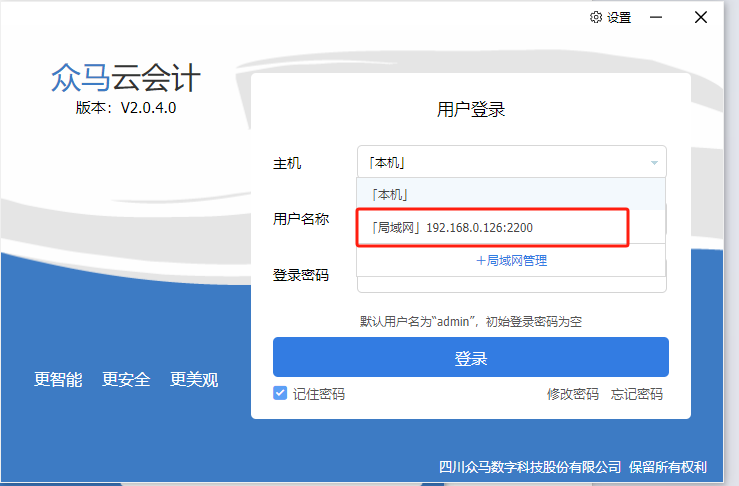Click the blue 登录 button
Screen dimensions: 739x486
point(471,357)
